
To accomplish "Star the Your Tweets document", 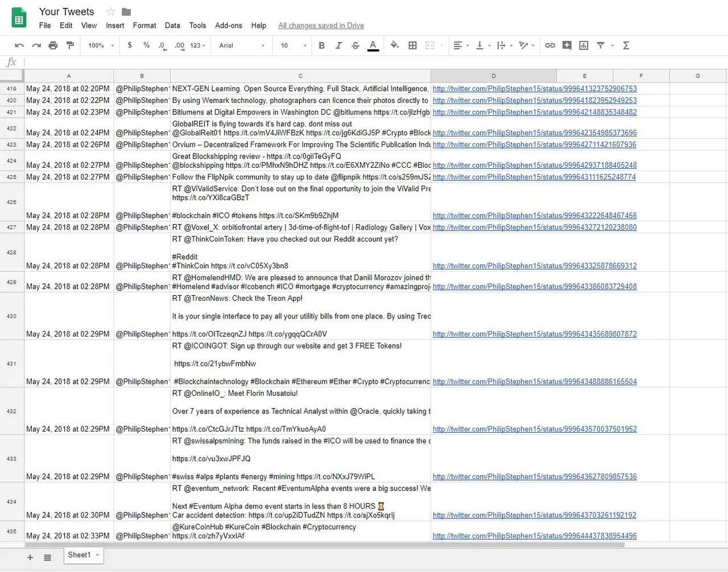I will 111,11.
